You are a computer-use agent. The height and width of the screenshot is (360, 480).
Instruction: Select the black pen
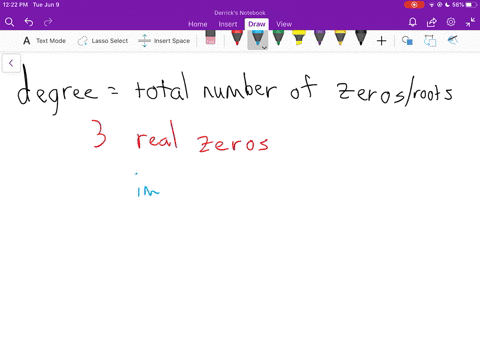click(361, 37)
